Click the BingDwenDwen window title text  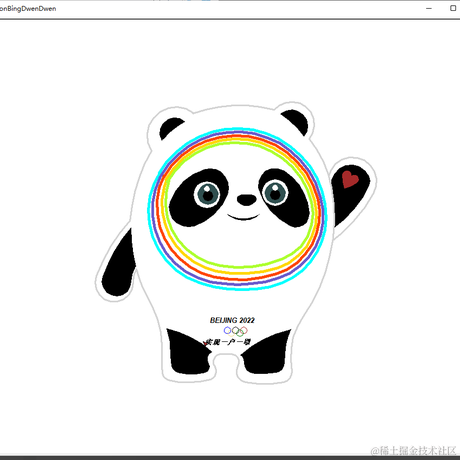tap(28, 9)
